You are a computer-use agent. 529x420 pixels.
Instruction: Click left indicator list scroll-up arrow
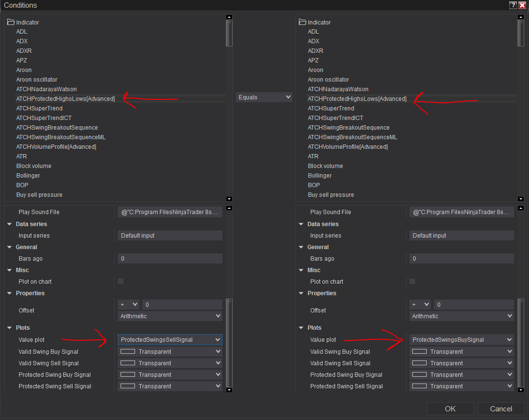click(229, 17)
